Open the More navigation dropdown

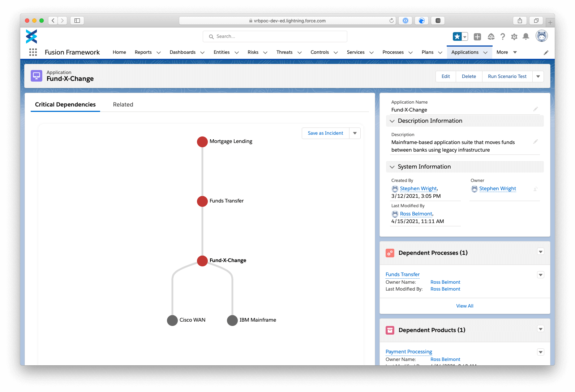pyautogui.click(x=507, y=52)
